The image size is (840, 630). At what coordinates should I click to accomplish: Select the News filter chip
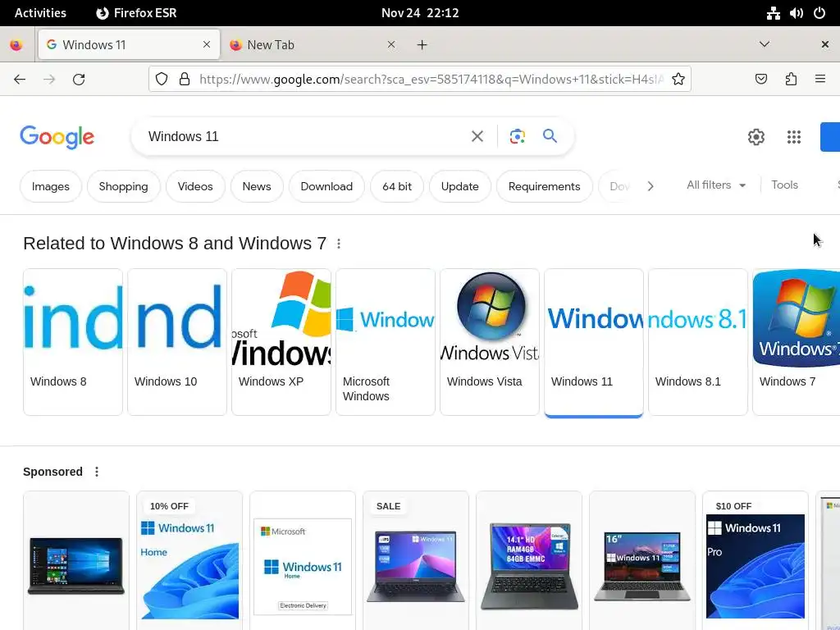point(257,186)
